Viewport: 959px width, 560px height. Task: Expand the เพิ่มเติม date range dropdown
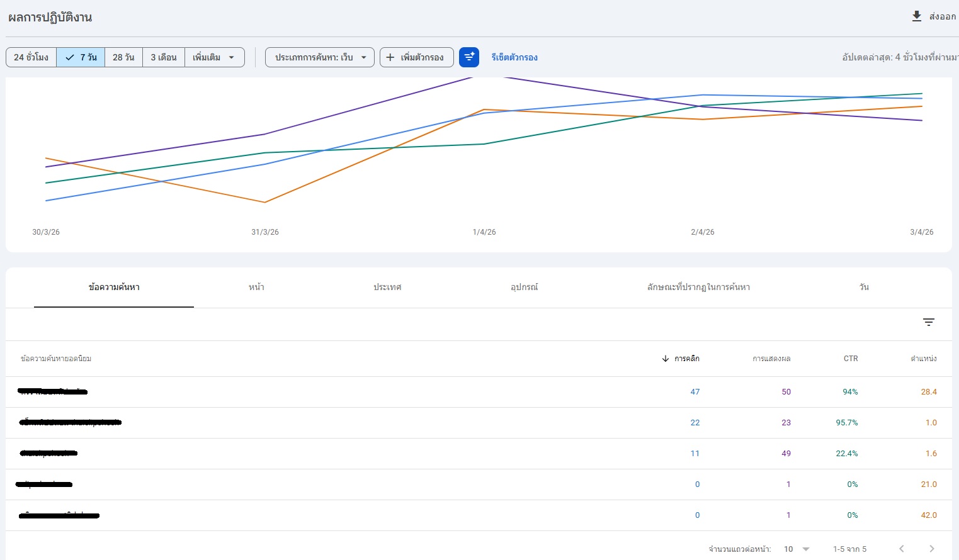[x=214, y=57]
